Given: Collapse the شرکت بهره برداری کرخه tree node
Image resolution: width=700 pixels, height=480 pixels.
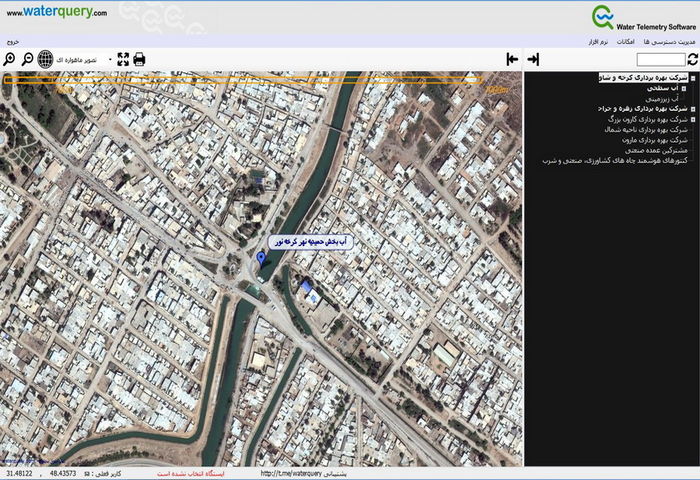Looking at the screenshot, I should [x=694, y=77].
